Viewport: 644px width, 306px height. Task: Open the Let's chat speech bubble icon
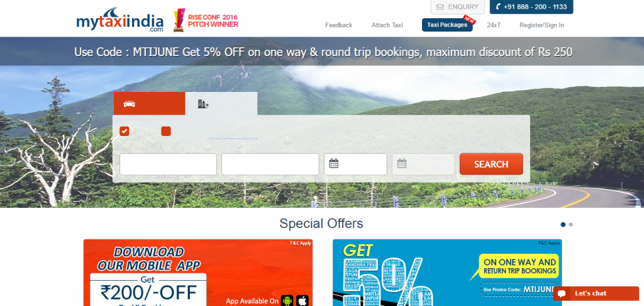561,293
